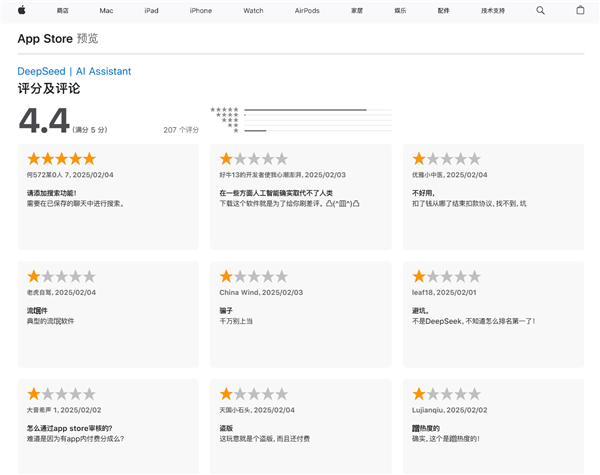Click the star rating on the leaf18 review
600x475 pixels.
(x=446, y=276)
